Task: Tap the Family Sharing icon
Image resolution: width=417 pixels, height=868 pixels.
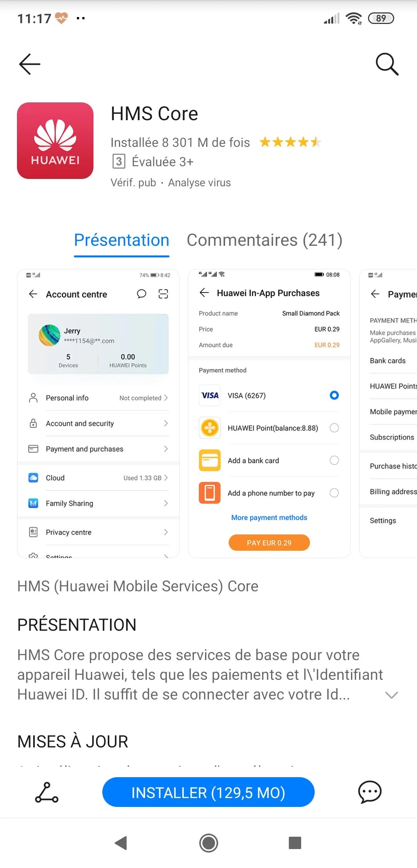Action: click(33, 503)
